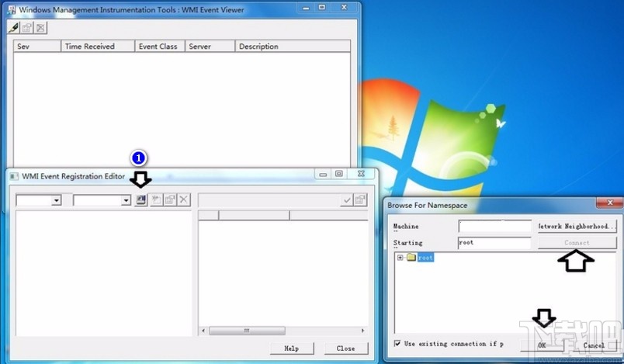Click the edit instance properties icon beside delete

pos(170,199)
